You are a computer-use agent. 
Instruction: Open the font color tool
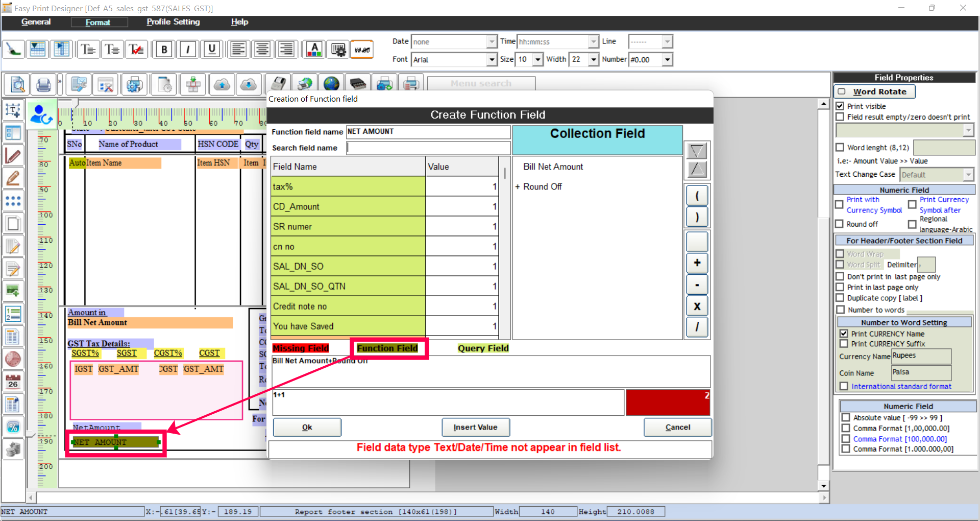(313, 49)
